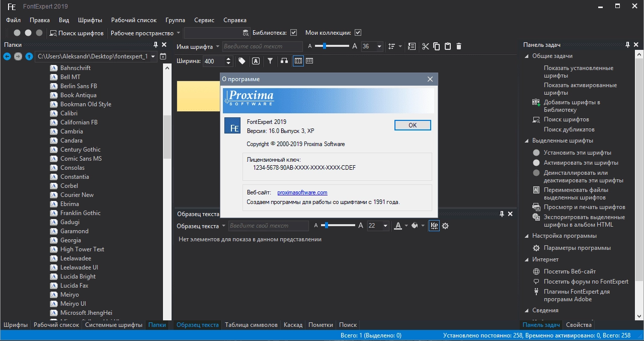Open the sample size 22 dropdown
Image resolution: width=644 pixels, height=341 pixels.
tap(385, 226)
